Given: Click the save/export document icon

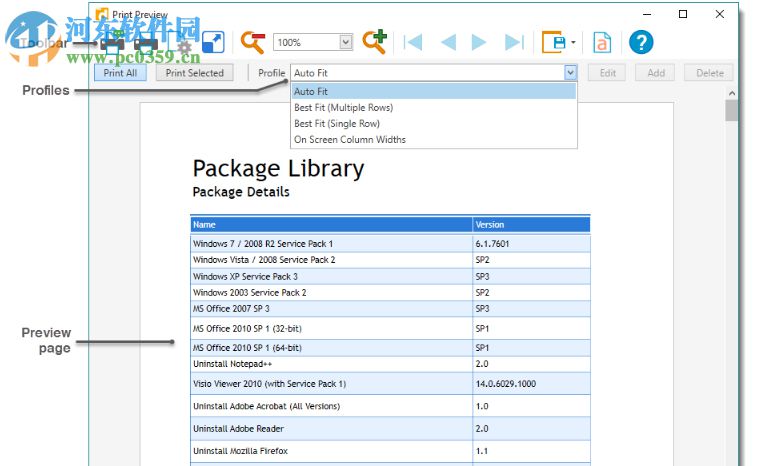Looking at the screenshot, I should click(x=554, y=42).
